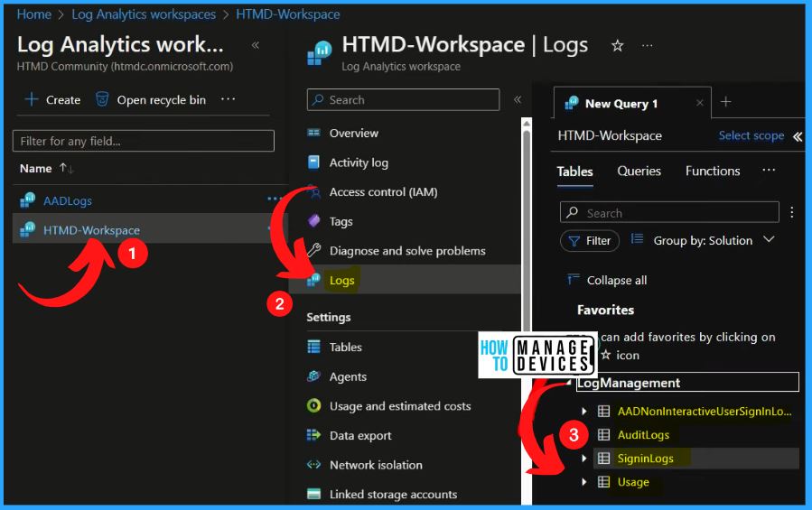
Task: Open more commands next to recycle bin
Action: [x=228, y=99]
